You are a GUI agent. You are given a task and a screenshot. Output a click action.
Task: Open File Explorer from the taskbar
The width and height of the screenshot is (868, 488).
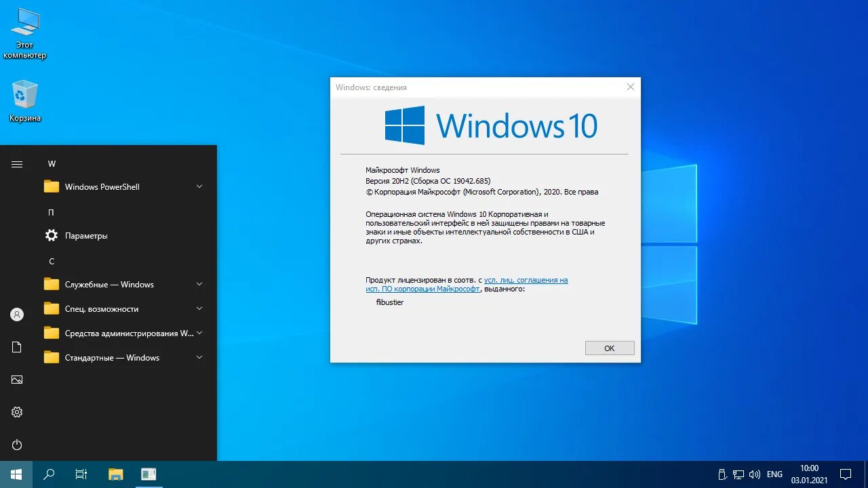116,474
